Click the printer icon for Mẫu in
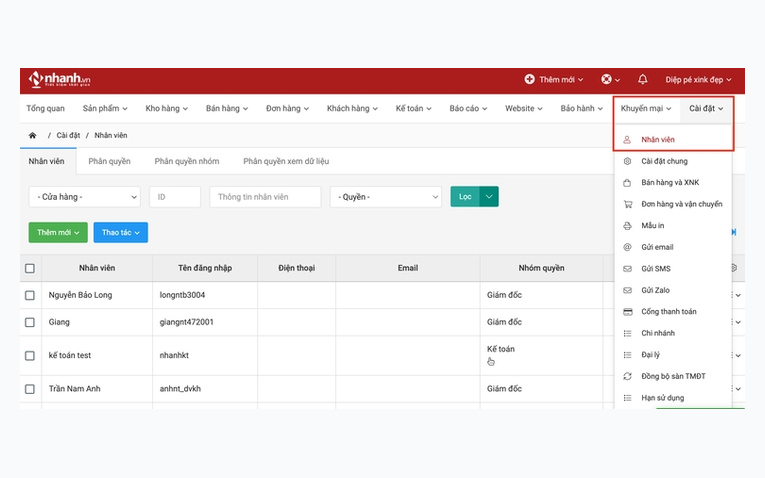This screenshot has width=765, height=478. pyautogui.click(x=627, y=225)
